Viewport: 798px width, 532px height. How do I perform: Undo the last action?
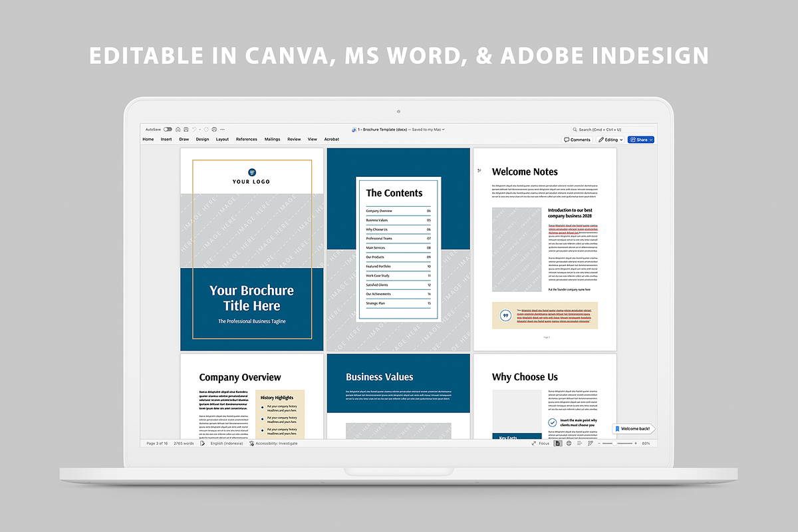[194, 129]
